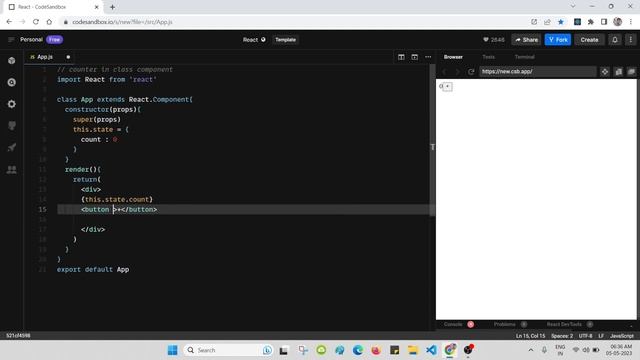Switch to the Terminal tab
The image size is (640, 360).
pyautogui.click(x=524, y=57)
